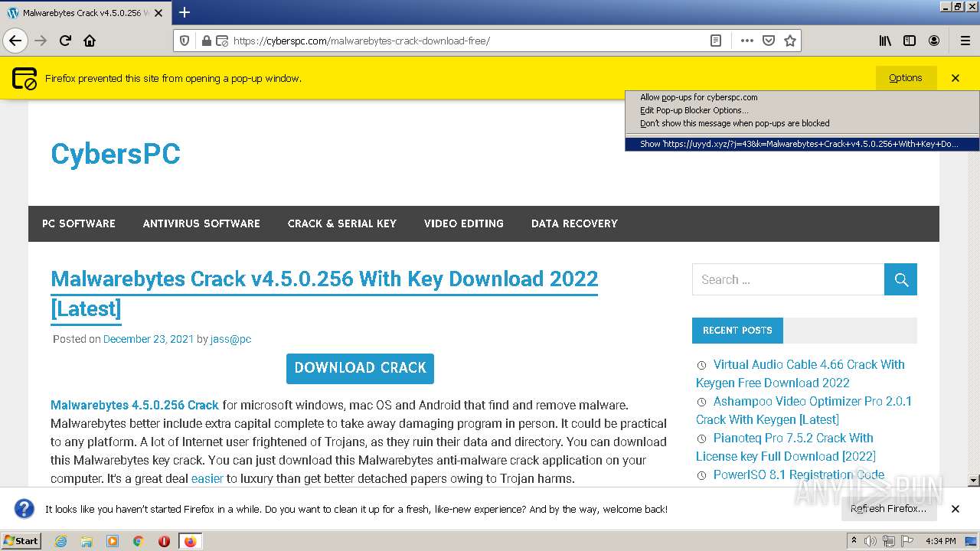This screenshot has width=980, height=551.
Task: Choose Edit Pop-up Blocker Options
Action: tap(802, 110)
